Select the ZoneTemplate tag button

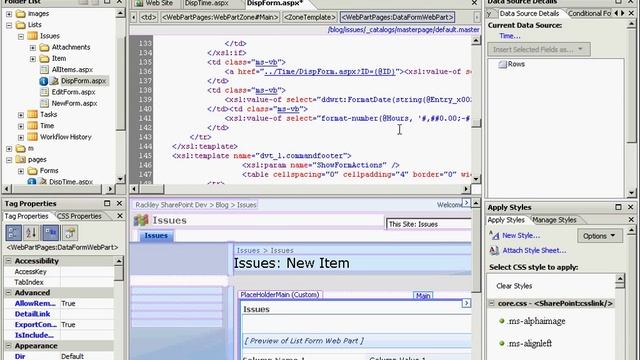tap(310, 17)
